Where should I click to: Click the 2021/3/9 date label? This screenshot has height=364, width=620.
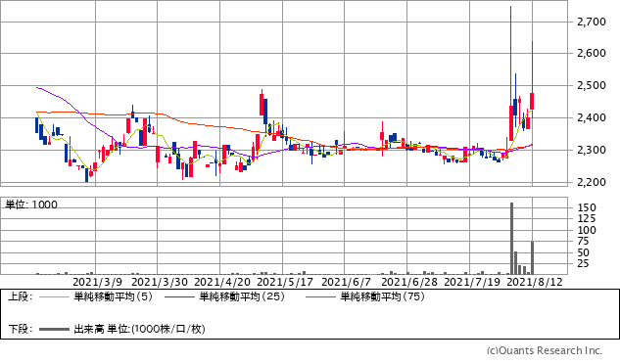pos(98,282)
